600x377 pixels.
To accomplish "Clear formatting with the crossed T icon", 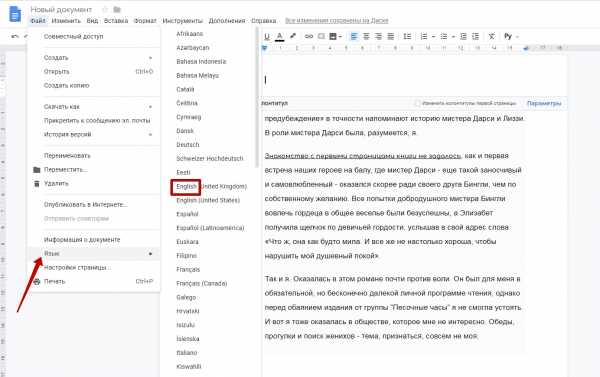I will (492, 36).
